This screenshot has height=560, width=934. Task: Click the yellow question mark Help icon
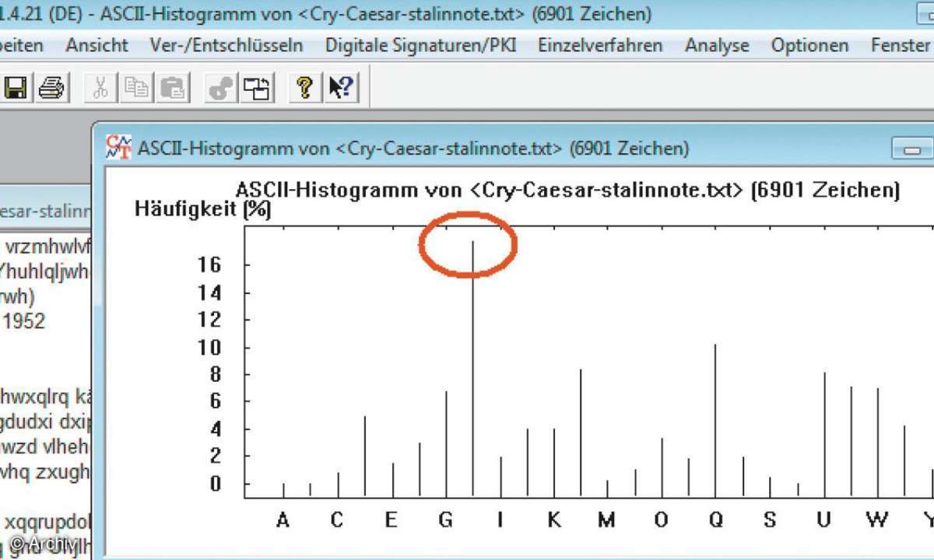pos(304,88)
